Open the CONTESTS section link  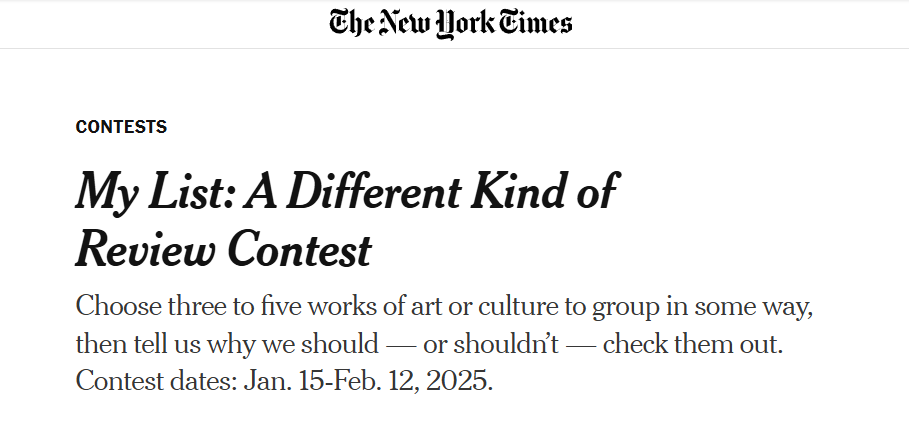tap(121, 126)
